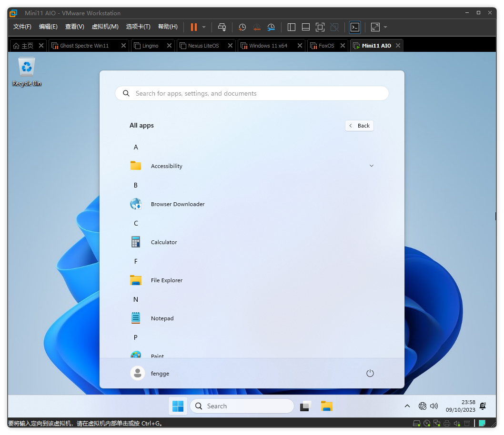This screenshot has height=435, width=504.
Task: Toggle the thumbnail bar icon in VMware toolbar
Action: 306,27
